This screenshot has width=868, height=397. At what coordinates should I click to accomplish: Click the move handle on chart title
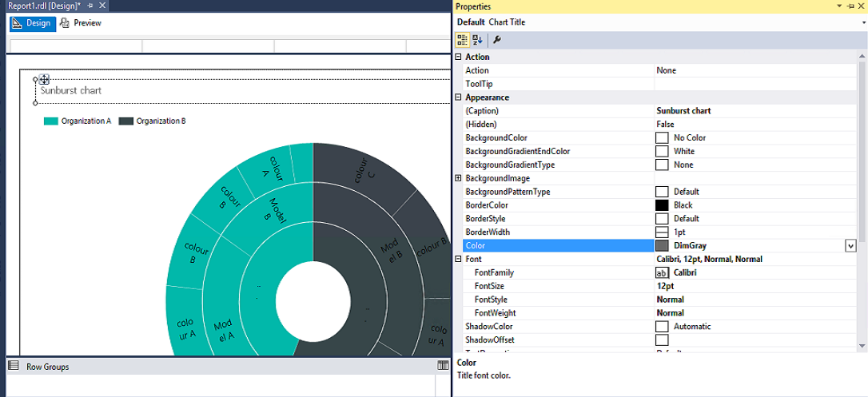(x=45, y=79)
